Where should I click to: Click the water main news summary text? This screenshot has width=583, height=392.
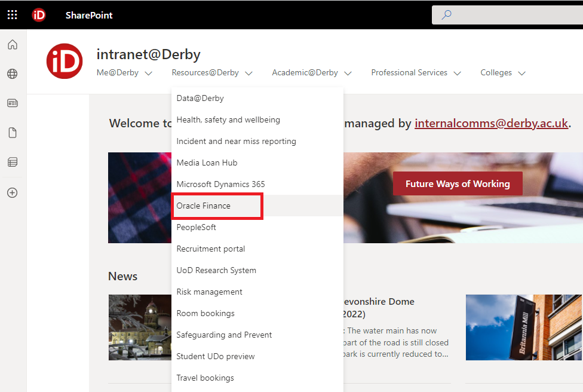pos(395,342)
